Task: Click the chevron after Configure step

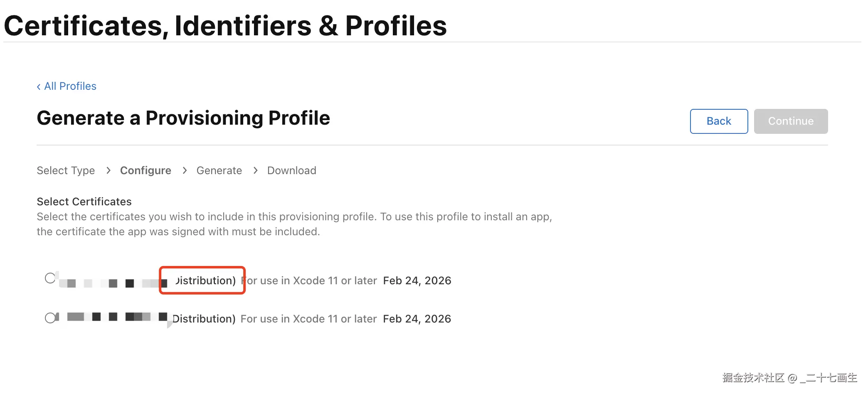Action: click(x=185, y=170)
